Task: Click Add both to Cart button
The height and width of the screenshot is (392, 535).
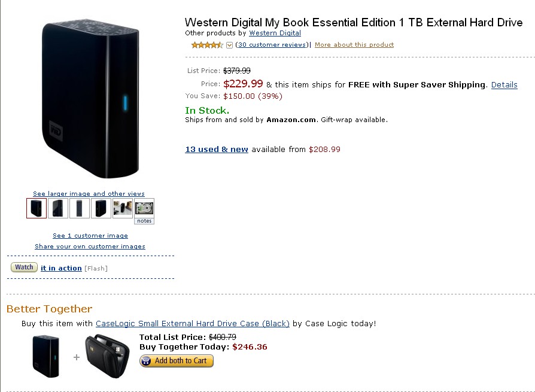Action: tap(177, 361)
